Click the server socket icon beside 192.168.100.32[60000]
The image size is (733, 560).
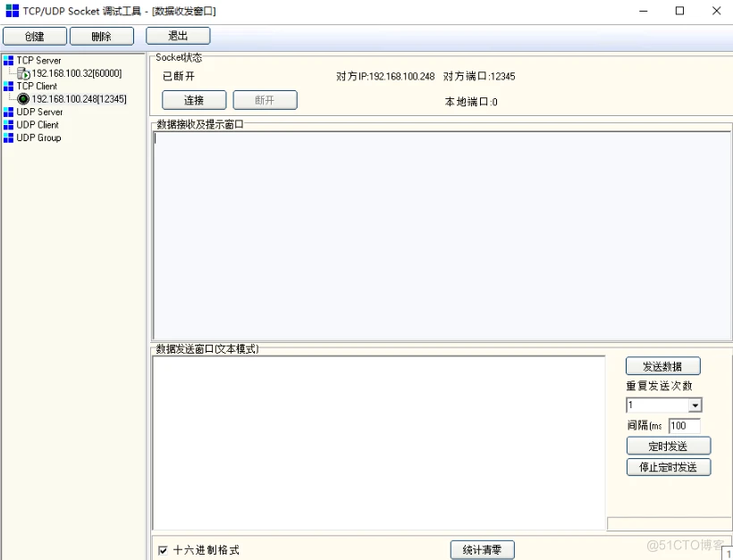tap(22, 72)
